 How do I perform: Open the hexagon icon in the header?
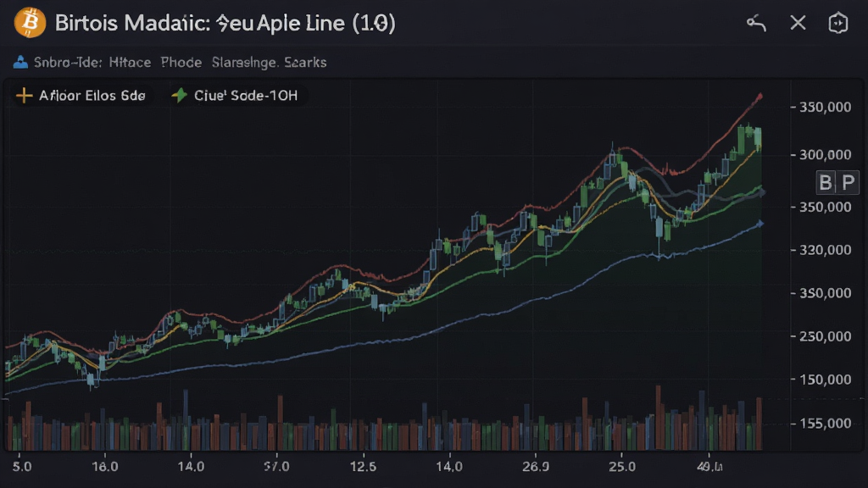[838, 23]
